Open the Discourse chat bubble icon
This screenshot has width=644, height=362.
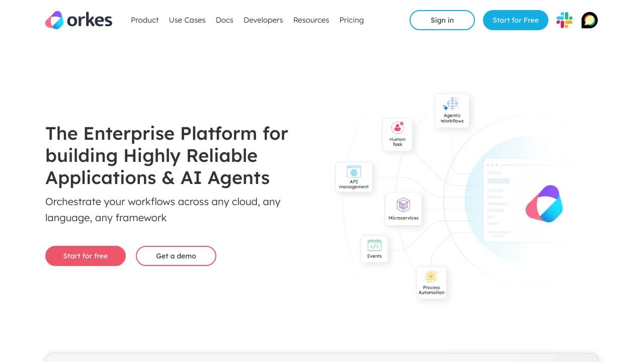590,20
